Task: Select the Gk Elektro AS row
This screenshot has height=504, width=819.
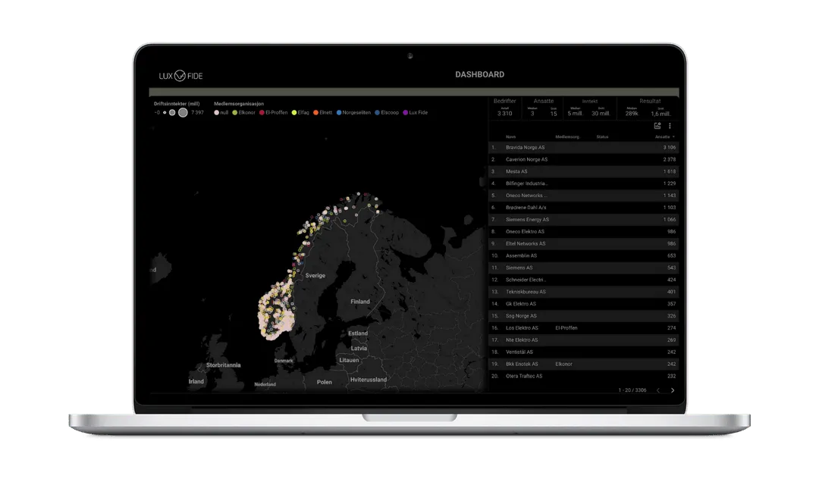Action: [x=583, y=303]
